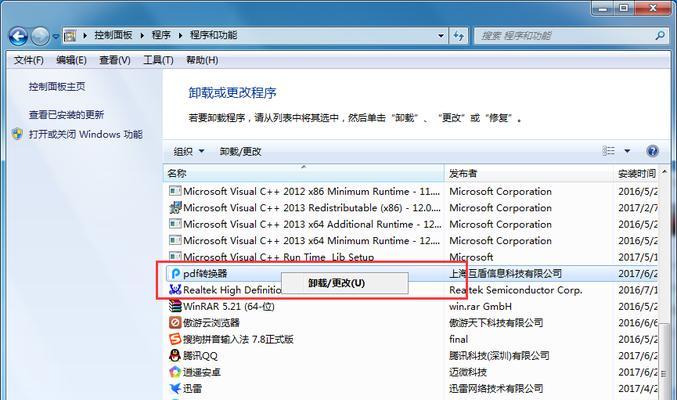Image resolution: width=677 pixels, height=400 pixels.
Task: Open 打开或关闭 Windows 功能 link
Action: point(85,134)
